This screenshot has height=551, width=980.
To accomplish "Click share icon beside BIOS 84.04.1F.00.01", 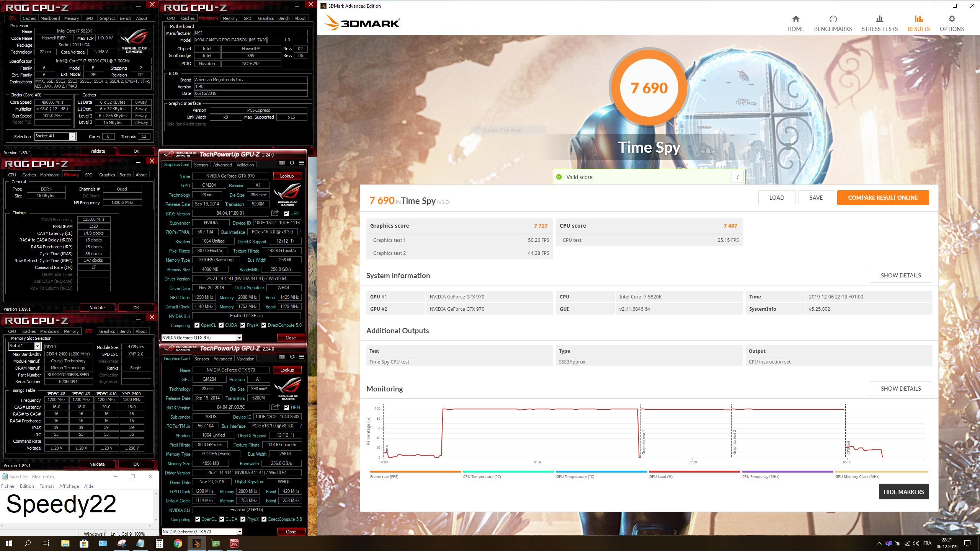I will (275, 213).
